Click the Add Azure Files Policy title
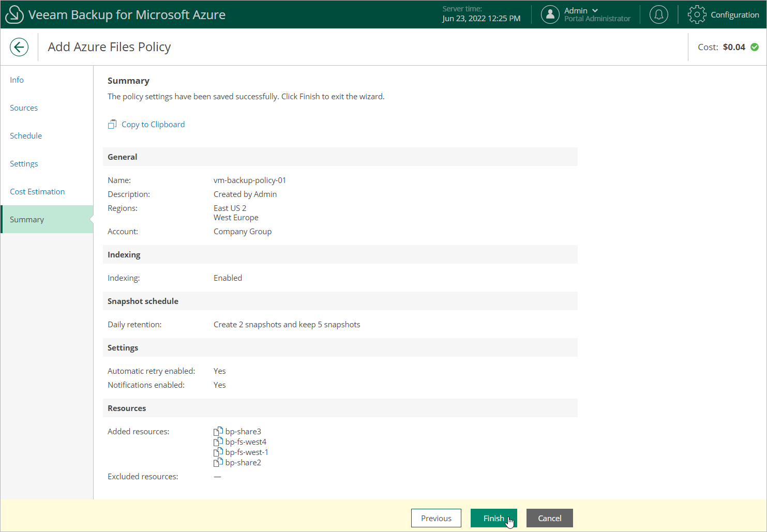This screenshot has height=532, width=767. coord(109,47)
